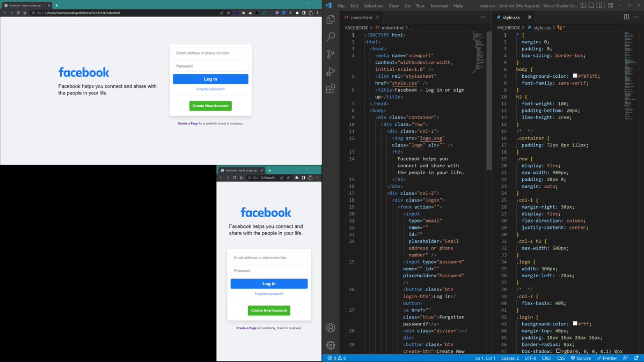Open the View menu in VS Code
Viewport: 644px width, 362px height.
(394, 5)
